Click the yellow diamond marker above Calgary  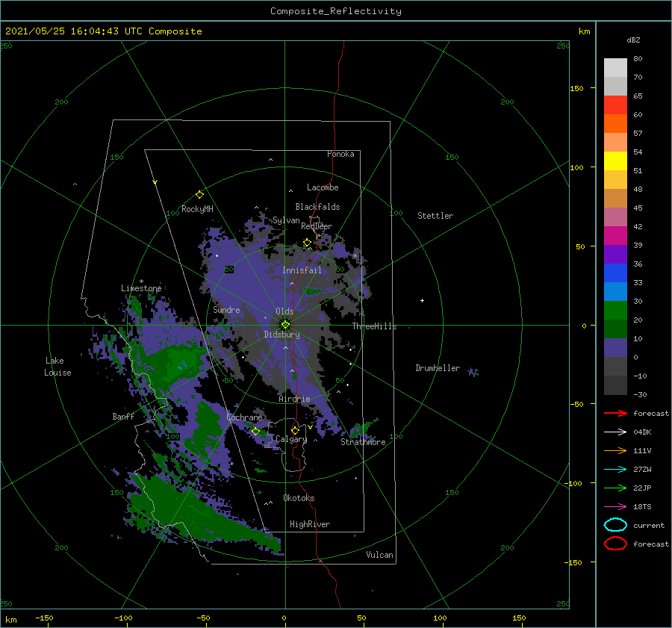point(295,430)
